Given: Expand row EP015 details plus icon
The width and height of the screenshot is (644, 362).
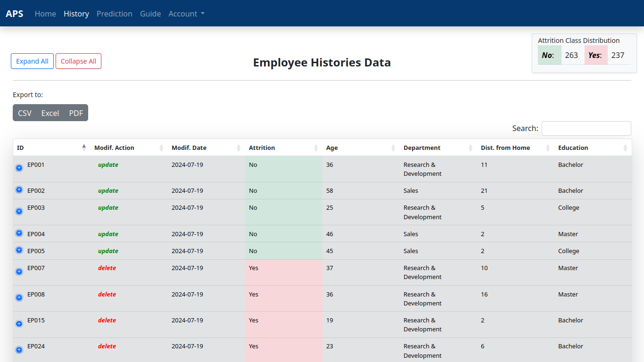Looking at the screenshot, I should pyautogui.click(x=19, y=324).
